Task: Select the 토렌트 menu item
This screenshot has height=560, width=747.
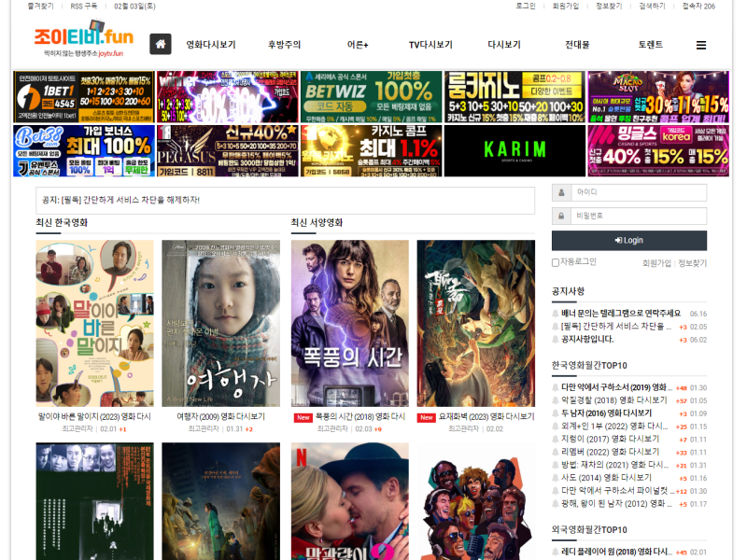Action: click(650, 45)
